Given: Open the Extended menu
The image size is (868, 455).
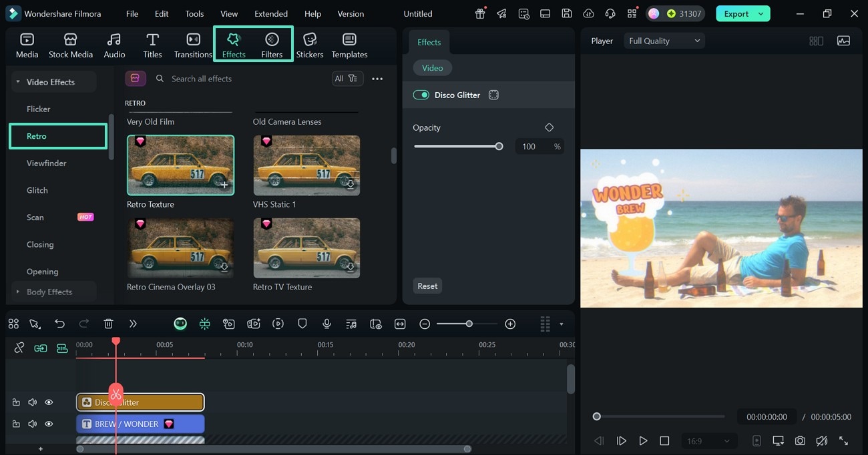Looking at the screenshot, I should [271, 13].
